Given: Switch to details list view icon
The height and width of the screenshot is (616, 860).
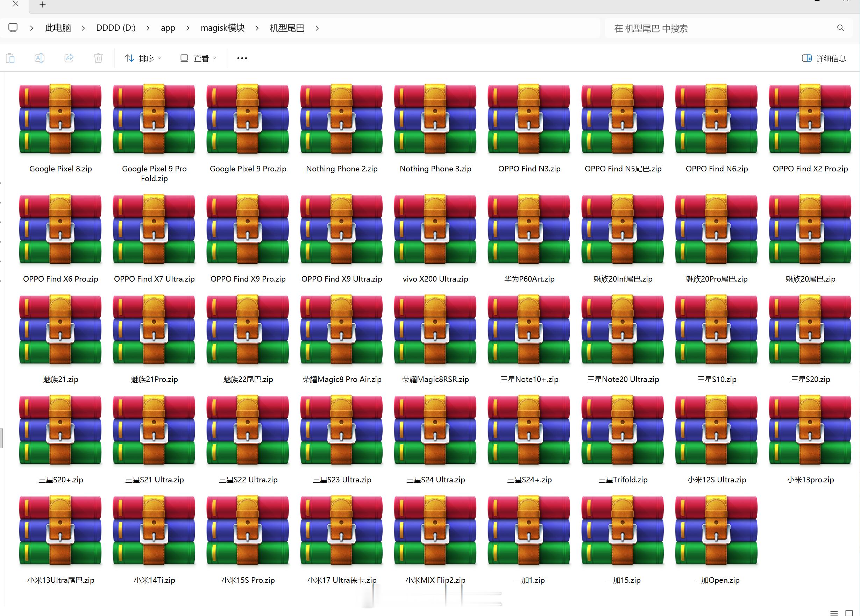Looking at the screenshot, I should pos(834,613).
